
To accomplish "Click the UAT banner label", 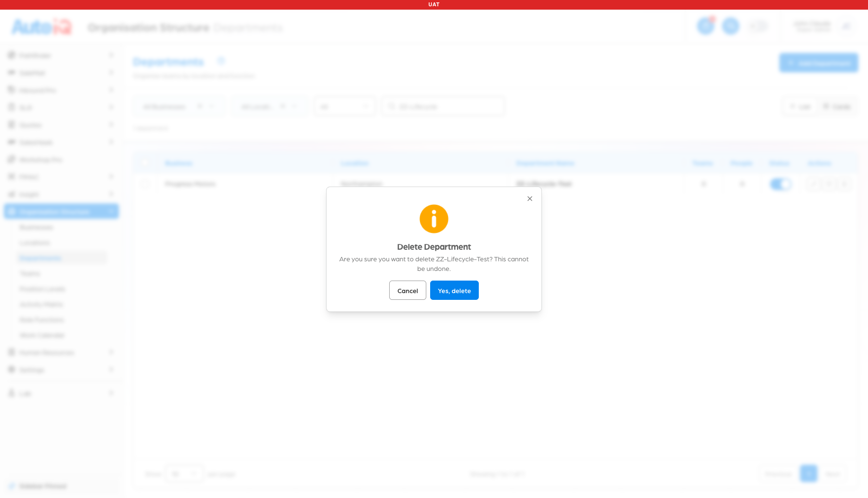I will (434, 4).
